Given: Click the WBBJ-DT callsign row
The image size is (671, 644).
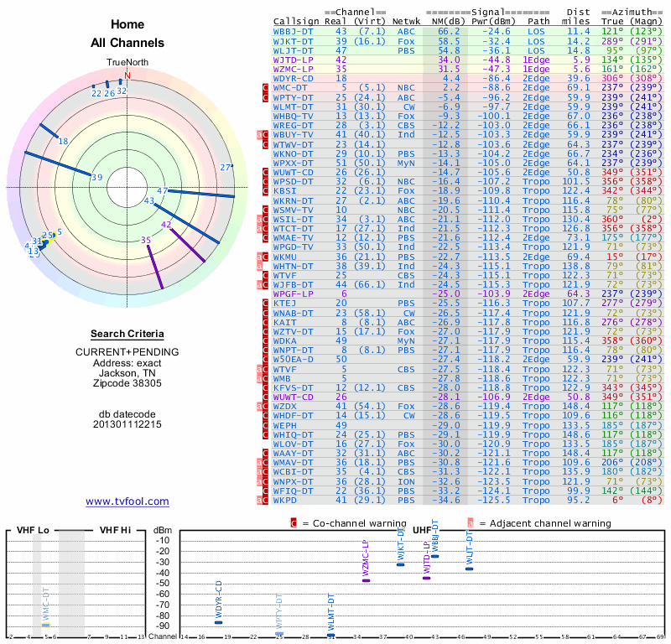Looking at the screenshot, I should click(x=468, y=31).
